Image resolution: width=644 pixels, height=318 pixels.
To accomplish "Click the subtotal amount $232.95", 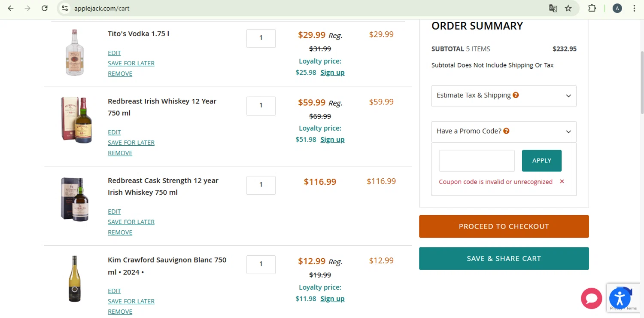I will 565,49.
